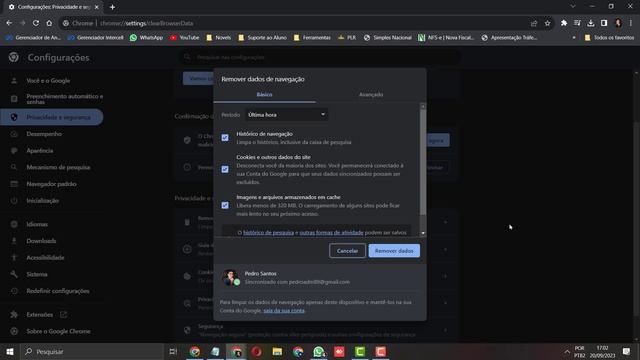Select Você e o Google in sidebar
Screen dimensions: 640x360
[48, 81]
